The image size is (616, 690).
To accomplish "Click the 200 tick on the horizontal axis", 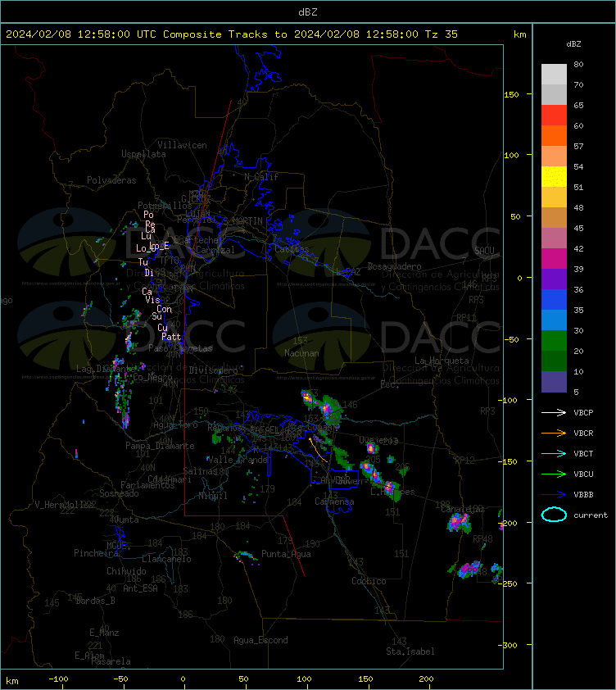I will (x=426, y=679).
